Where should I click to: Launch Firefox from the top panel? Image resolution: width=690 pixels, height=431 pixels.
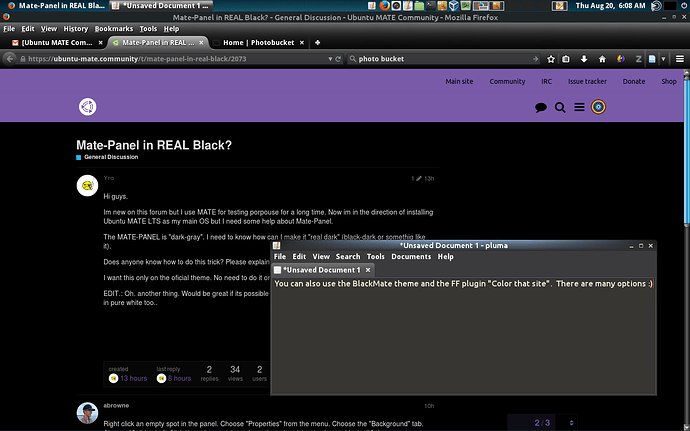click(384, 5)
